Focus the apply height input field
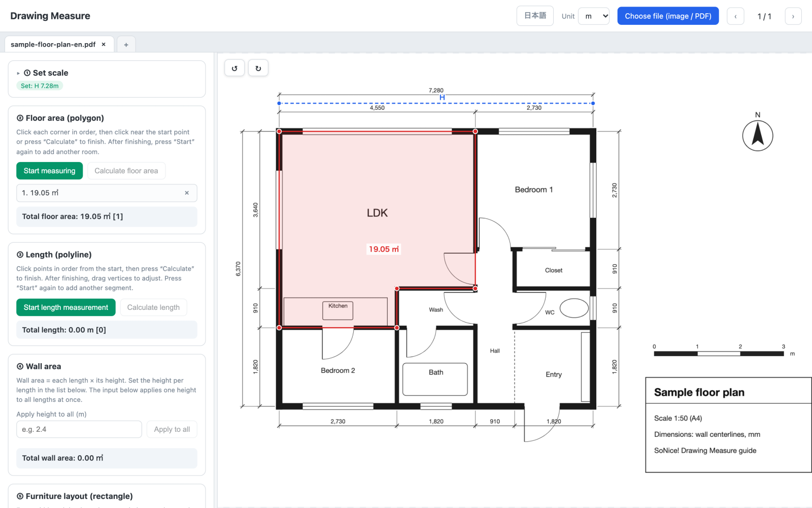This screenshot has width=812, height=508. tap(79, 429)
